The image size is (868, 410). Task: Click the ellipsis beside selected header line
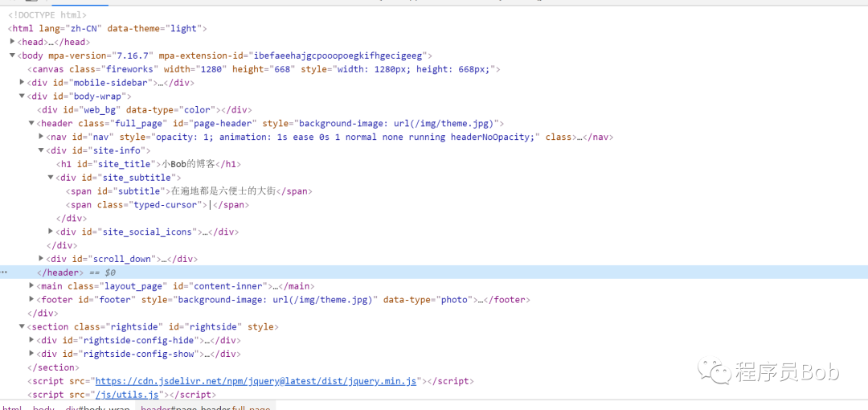click(x=4, y=273)
